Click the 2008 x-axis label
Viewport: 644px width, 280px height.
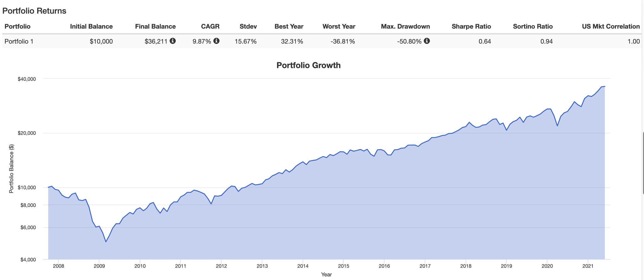point(58,266)
